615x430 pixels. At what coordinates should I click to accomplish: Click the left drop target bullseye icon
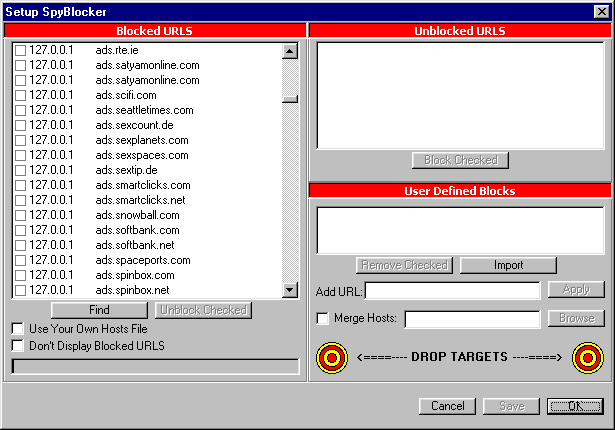(332, 358)
